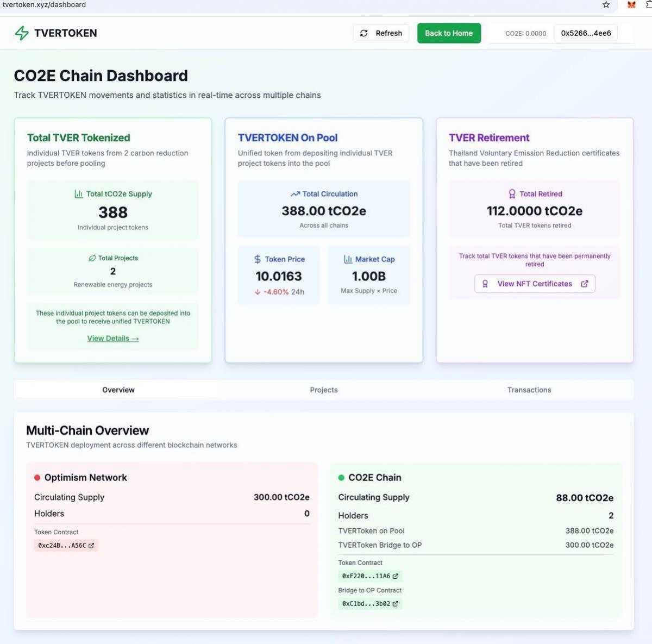
Task: Follow the View Details link
Action: [113, 339]
